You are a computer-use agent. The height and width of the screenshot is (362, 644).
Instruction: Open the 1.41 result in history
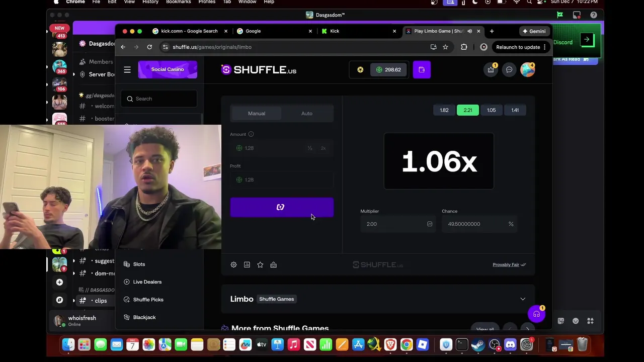pos(515,110)
